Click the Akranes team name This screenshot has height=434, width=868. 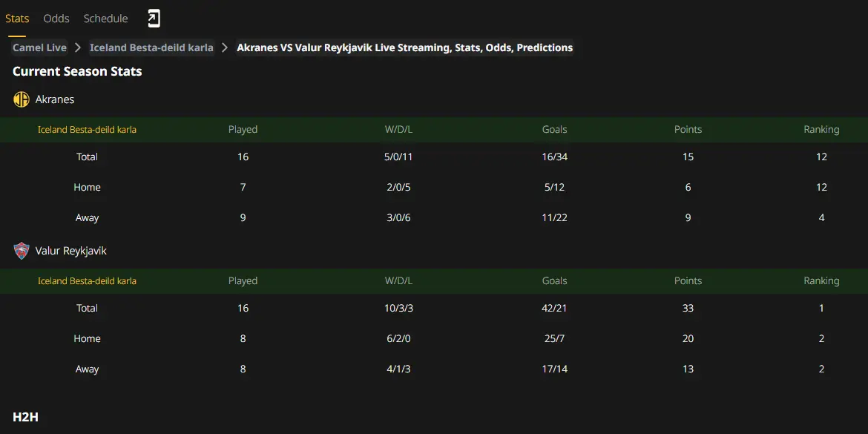click(x=55, y=99)
